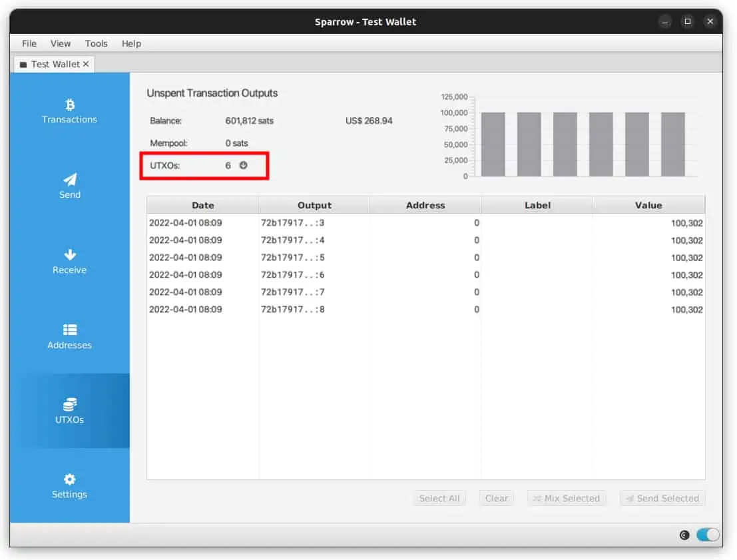Sort table by Output column header

pos(314,205)
